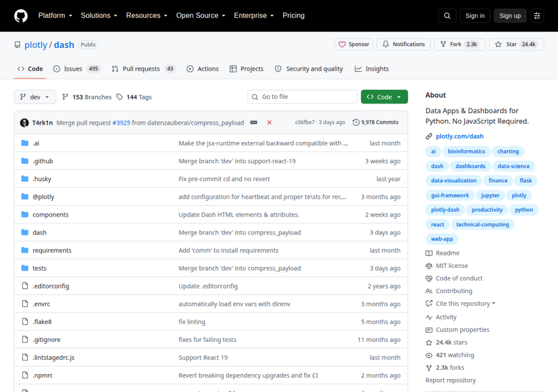Click the .github folder icon

[x=25, y=161]
